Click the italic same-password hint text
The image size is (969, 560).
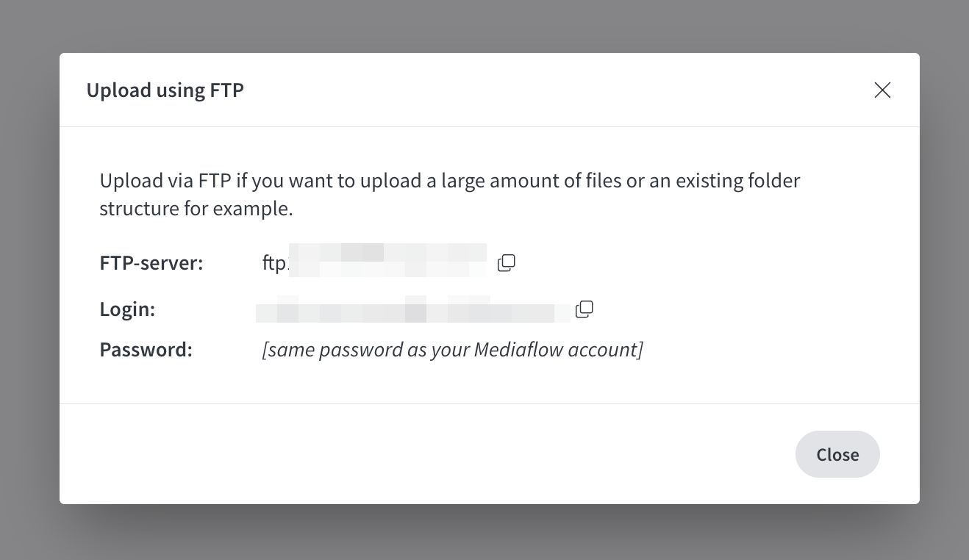(x=452, y=349)
